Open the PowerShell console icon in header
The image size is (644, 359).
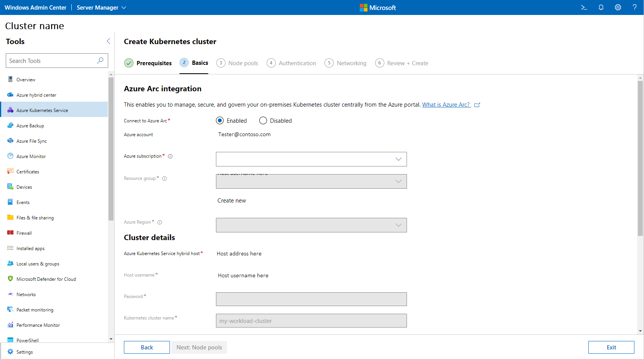[584, 7]
